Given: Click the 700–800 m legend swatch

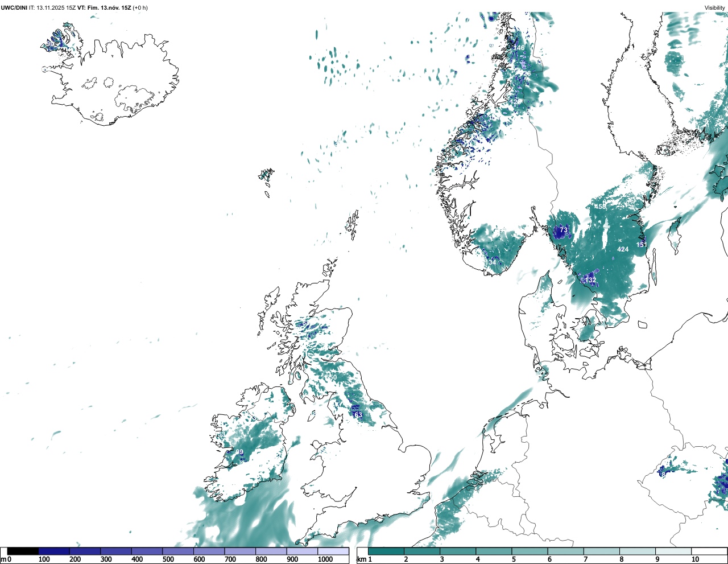Looking at the screenshot, I should [x=240, y=551].
